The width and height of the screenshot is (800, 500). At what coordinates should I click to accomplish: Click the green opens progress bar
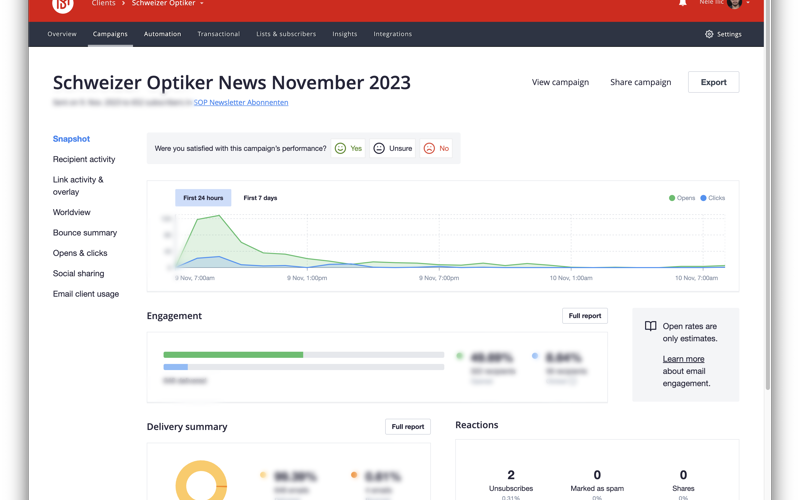coord(233,355)
